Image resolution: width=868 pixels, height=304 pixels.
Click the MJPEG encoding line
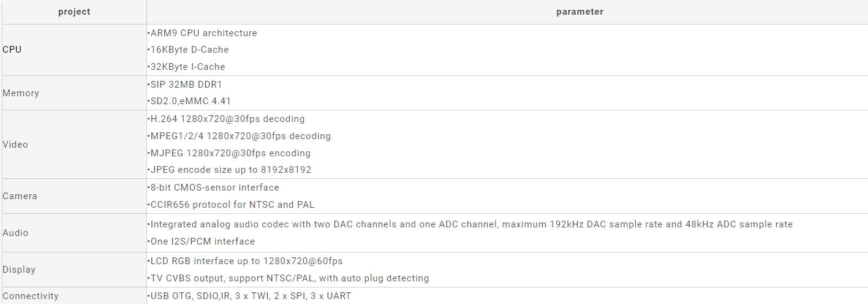(x=230, y=153)
